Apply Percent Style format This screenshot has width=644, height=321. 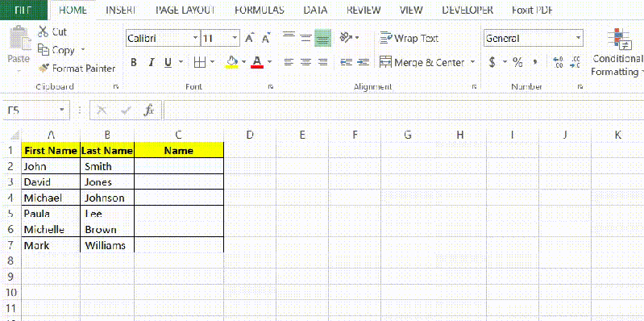517,62
